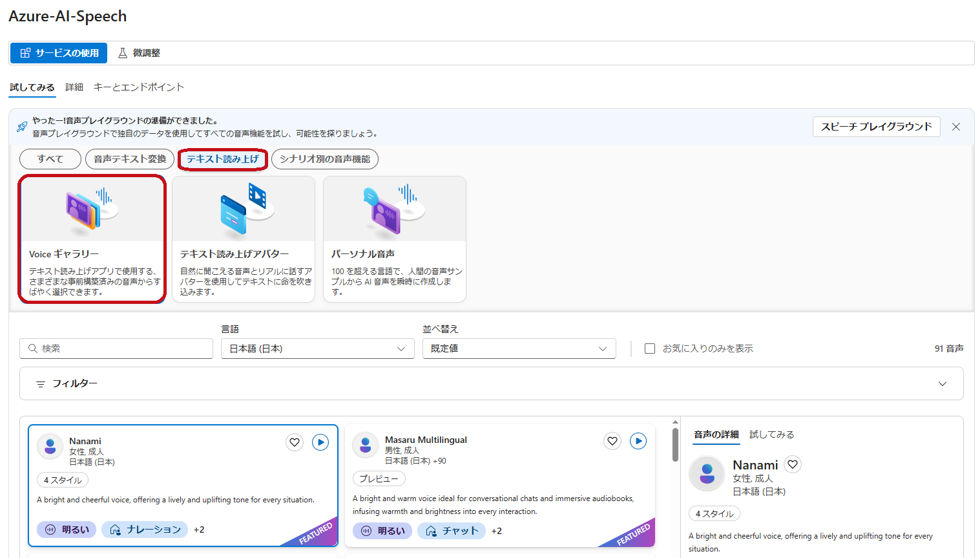Click the 検索 input field
The height and width of the screenshot is (558, 980).
[116, 349]
